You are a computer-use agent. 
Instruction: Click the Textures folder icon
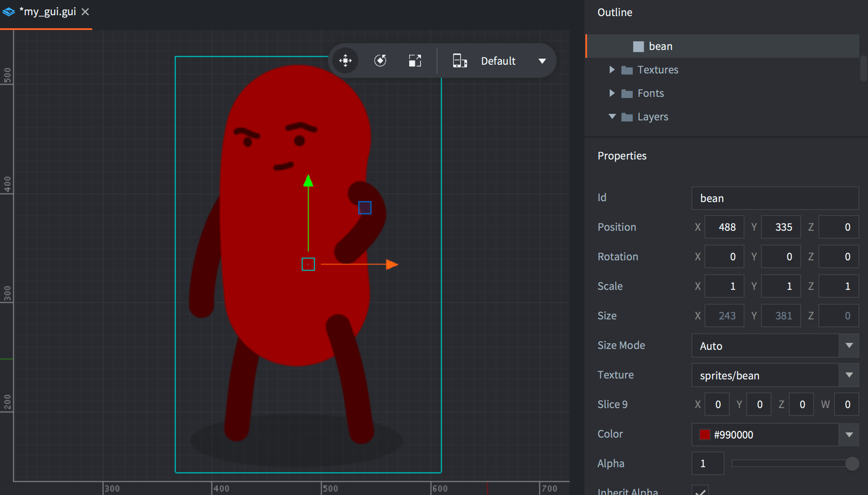(627, 70)
